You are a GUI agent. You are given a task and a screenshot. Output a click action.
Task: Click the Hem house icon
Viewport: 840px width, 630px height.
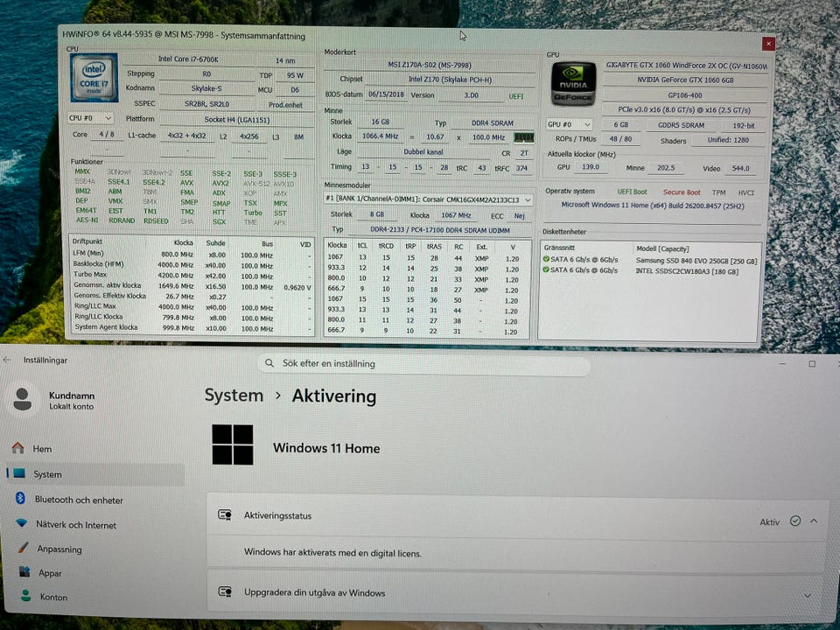pos(18,448)
